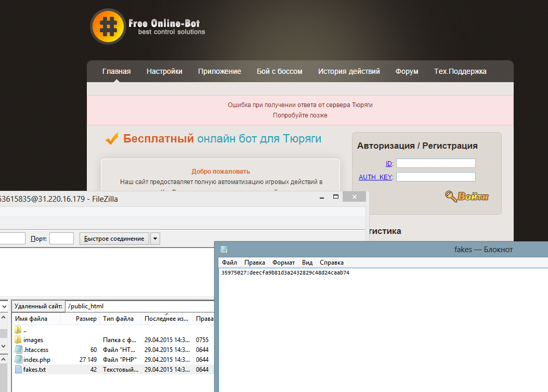The image size is (548, 392).
Task: Click the fakes.txt file icon
Action: point(19,369)
